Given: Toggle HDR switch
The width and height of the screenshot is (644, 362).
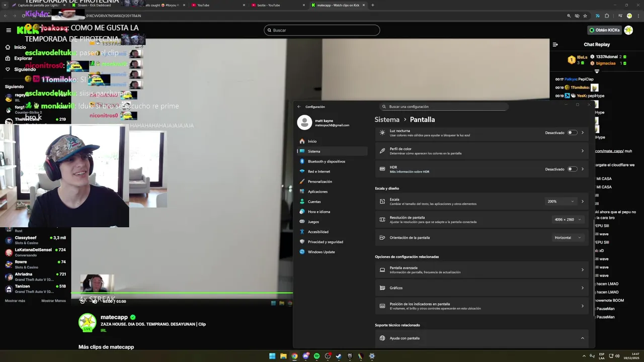Looking at the screenshot, I should coord(572,169).
